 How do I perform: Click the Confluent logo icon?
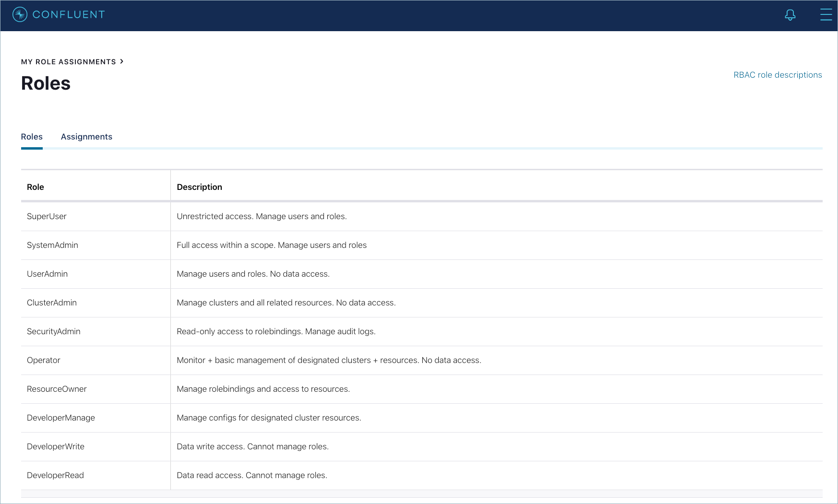[x=20, y=15]
